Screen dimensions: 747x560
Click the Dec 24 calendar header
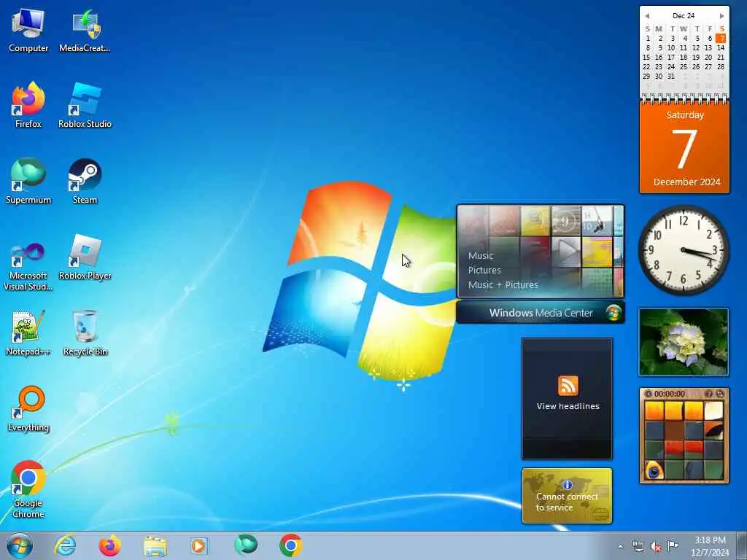(684, 16)
